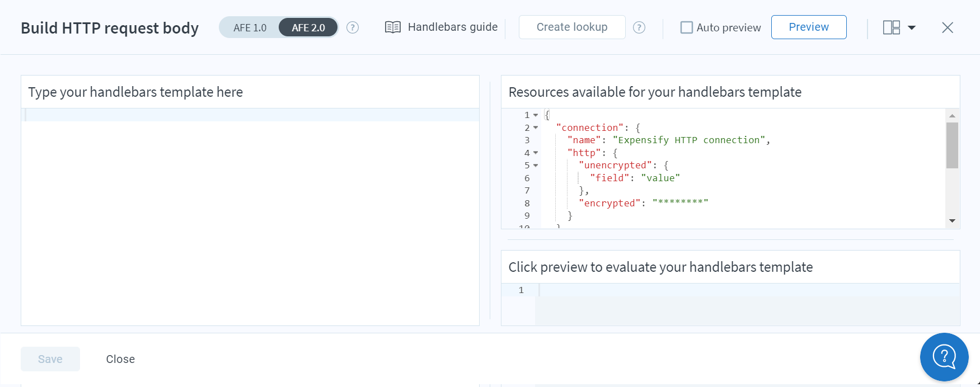Click line number 1 in preview gutter
Screen dimensions: 980x387
click(x=521, y=290)
